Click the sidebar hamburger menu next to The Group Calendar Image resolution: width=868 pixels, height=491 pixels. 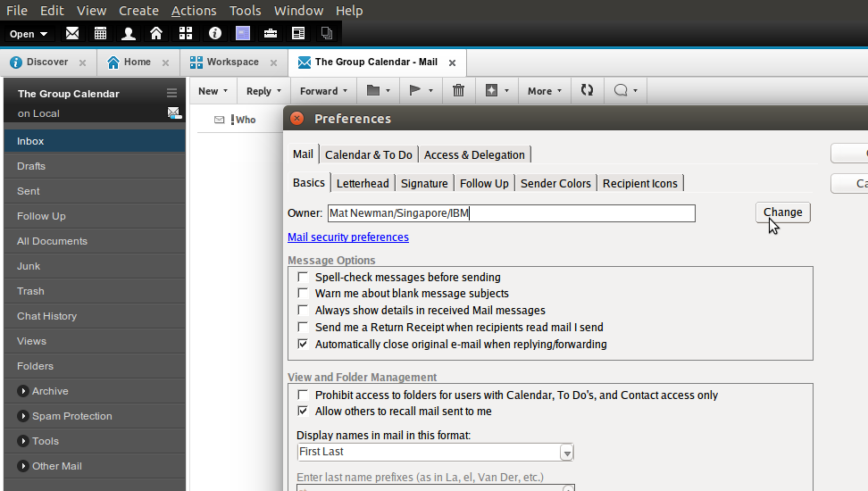click(171, 94)
